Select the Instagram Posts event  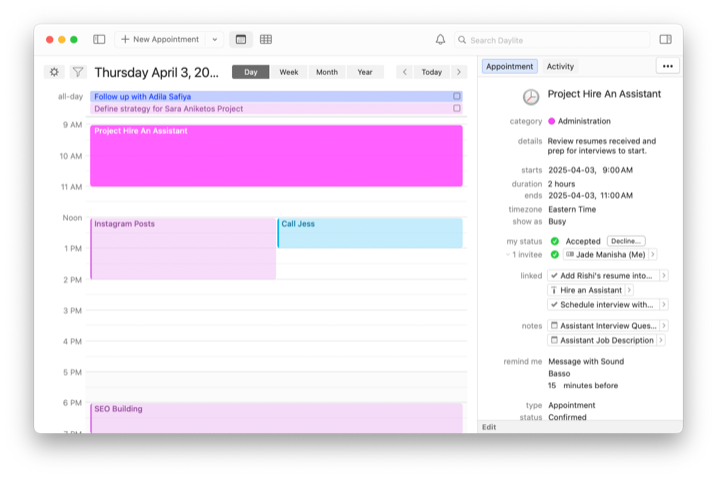click(183, 249)
